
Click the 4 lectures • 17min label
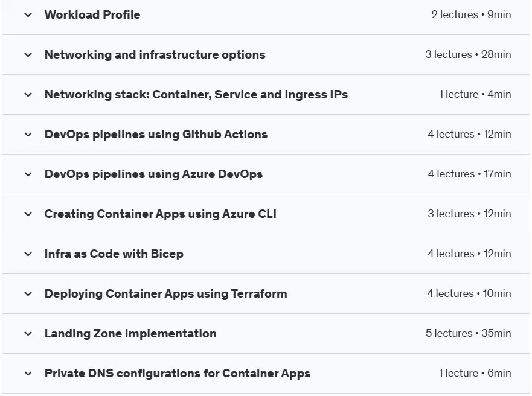pyautogui.click(x=469, y=174)
